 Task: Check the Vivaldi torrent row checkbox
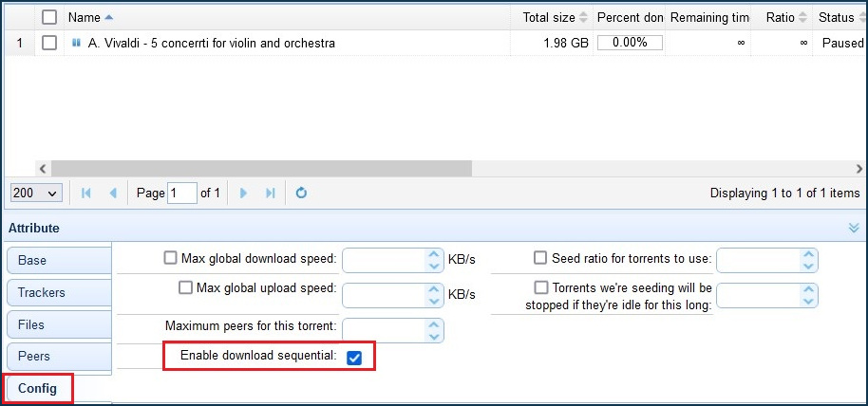point(49,43)
